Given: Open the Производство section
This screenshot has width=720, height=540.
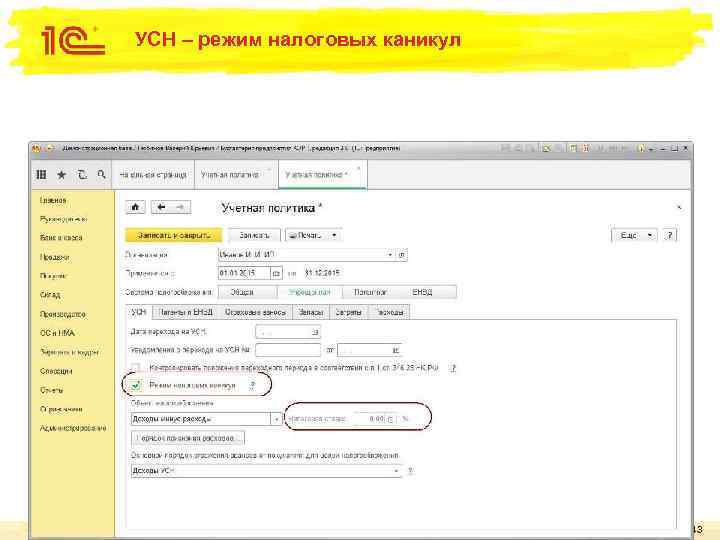Looking at the screenshot, I should 63,315.
